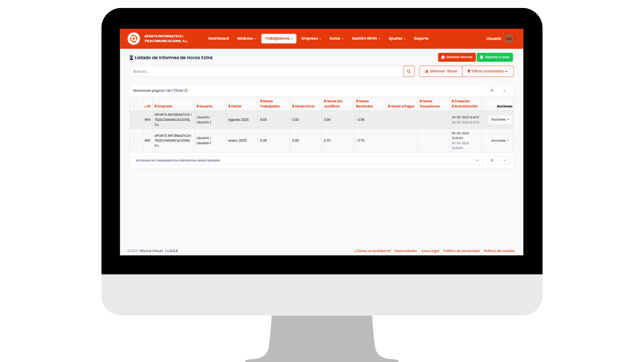
Task: Sort by Empresa column sort icon
Action: pyautogui.click(x=156, y=107)
